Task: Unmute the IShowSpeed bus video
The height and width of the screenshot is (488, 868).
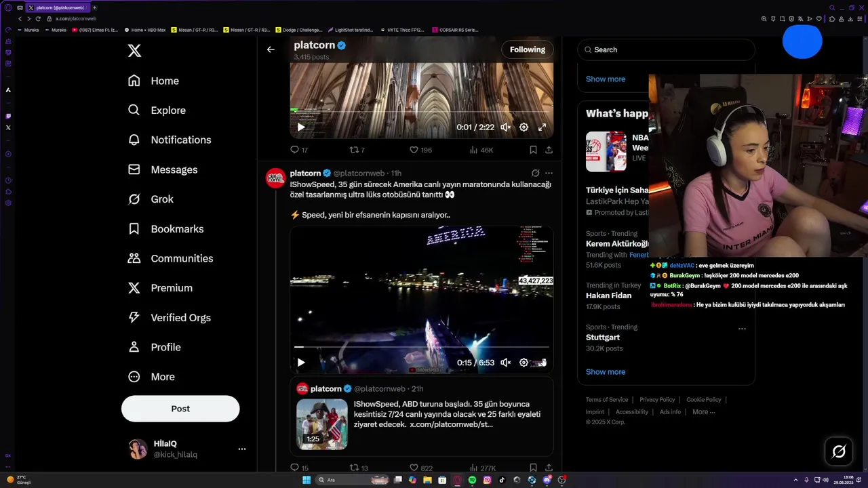Action: click(505, 363)
